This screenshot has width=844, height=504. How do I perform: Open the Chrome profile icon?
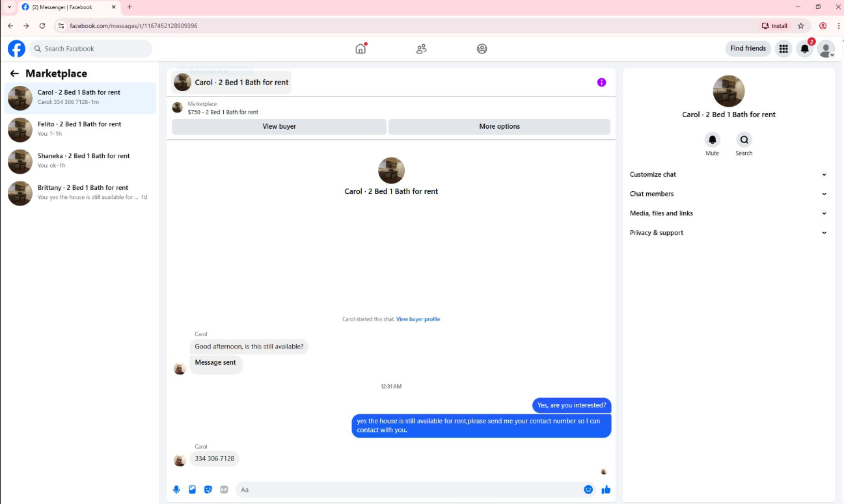point(823,26)
